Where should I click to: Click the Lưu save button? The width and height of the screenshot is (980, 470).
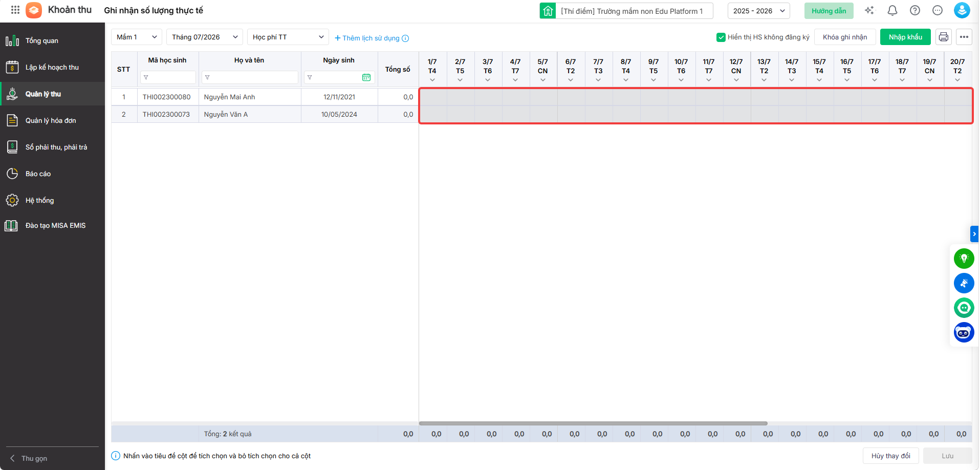tap(948, 456)
